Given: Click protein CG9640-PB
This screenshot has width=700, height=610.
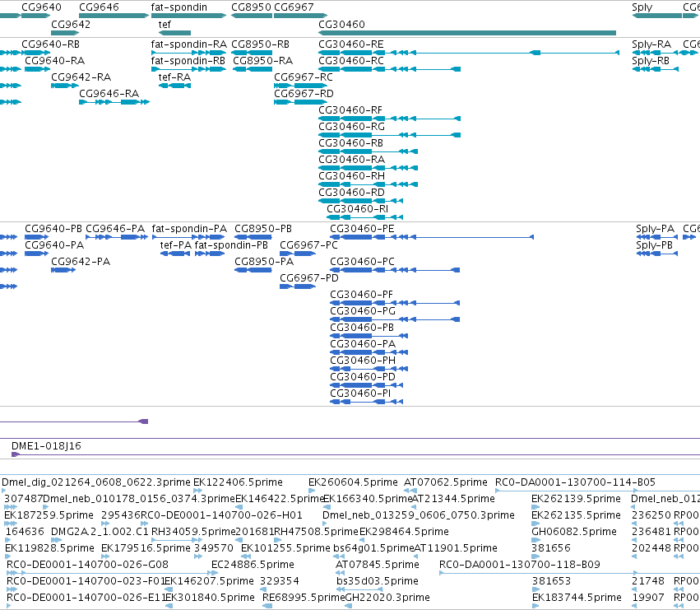Looking at the screenshot, I should click(53, 229).
